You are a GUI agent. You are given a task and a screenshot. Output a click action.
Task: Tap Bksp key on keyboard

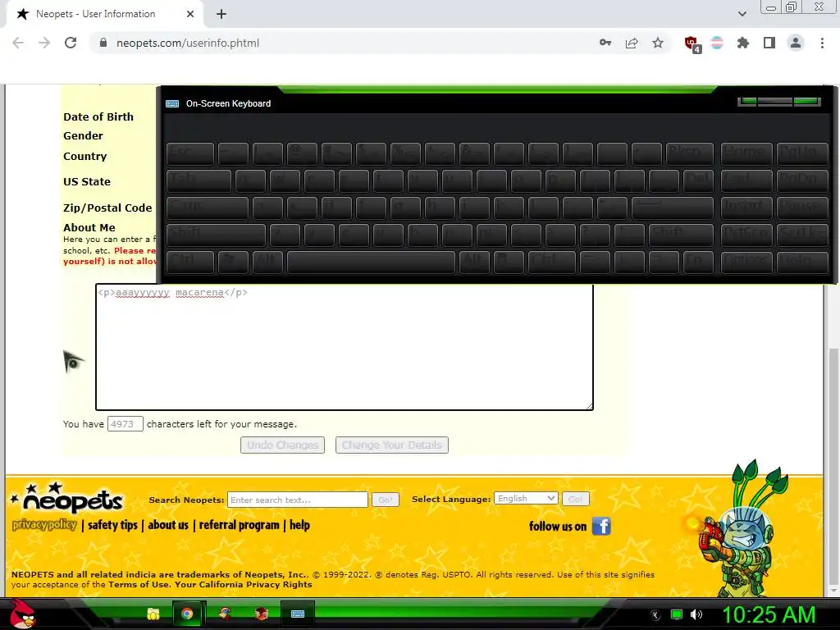click(690, 153)
